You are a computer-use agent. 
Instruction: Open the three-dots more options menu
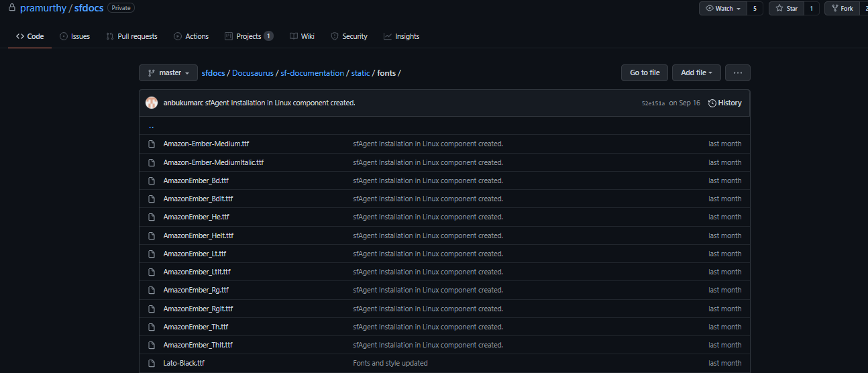pos(737,72)
